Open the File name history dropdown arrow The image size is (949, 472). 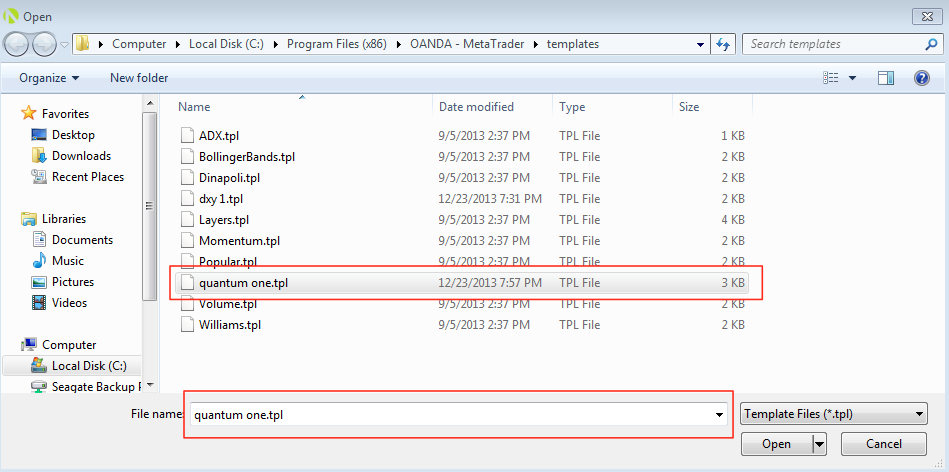719,415
